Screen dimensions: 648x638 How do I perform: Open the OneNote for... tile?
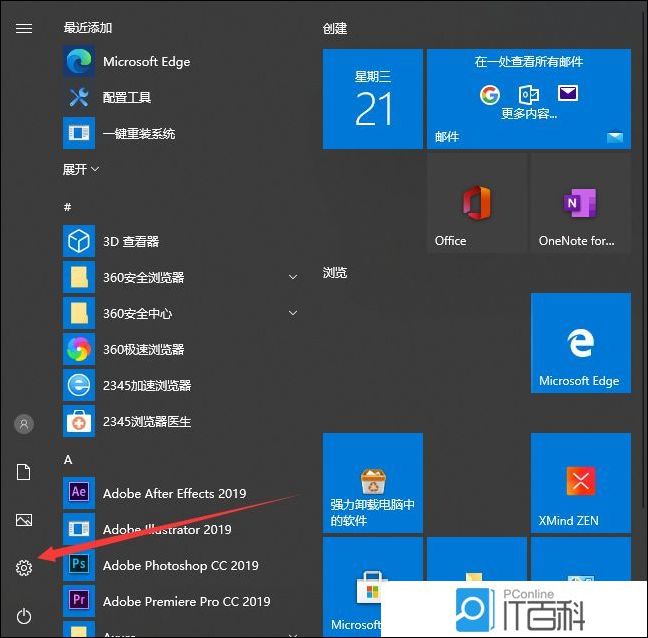[x=581, y=203]
